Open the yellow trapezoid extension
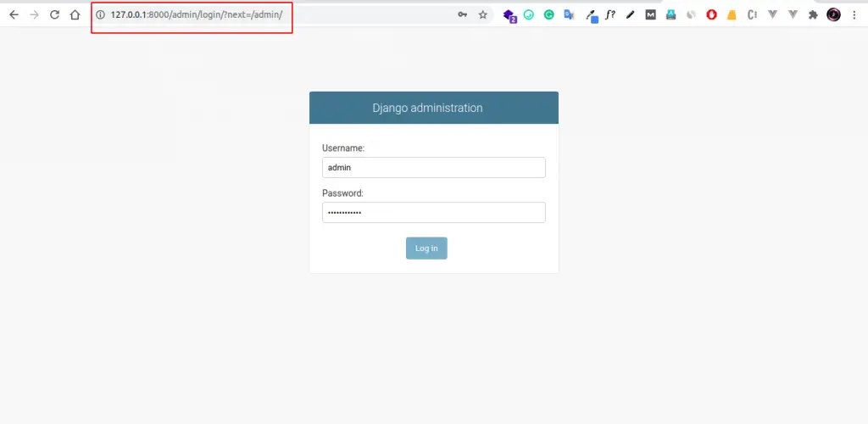Screen dimensions: 868x424 coord(732,15)
